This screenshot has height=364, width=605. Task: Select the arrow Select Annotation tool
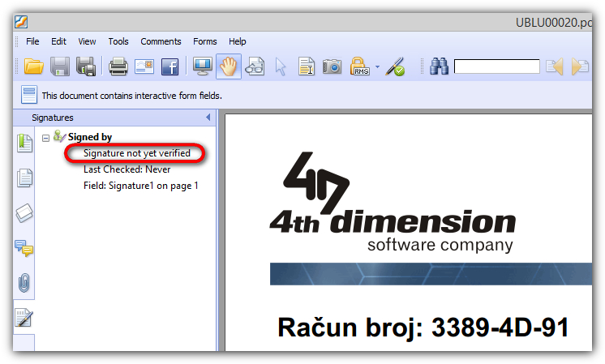(x=281, y=66)
